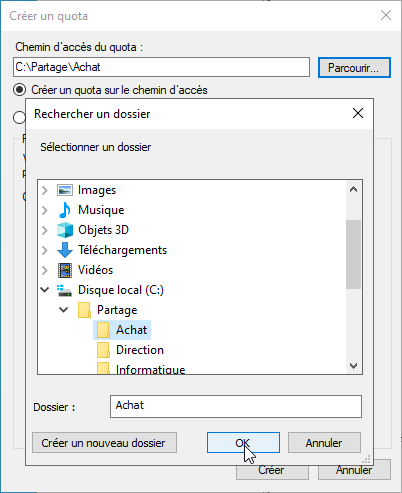Choose the Direction folder icon
The height and width of the screenshot is (493, 402).
103,350
